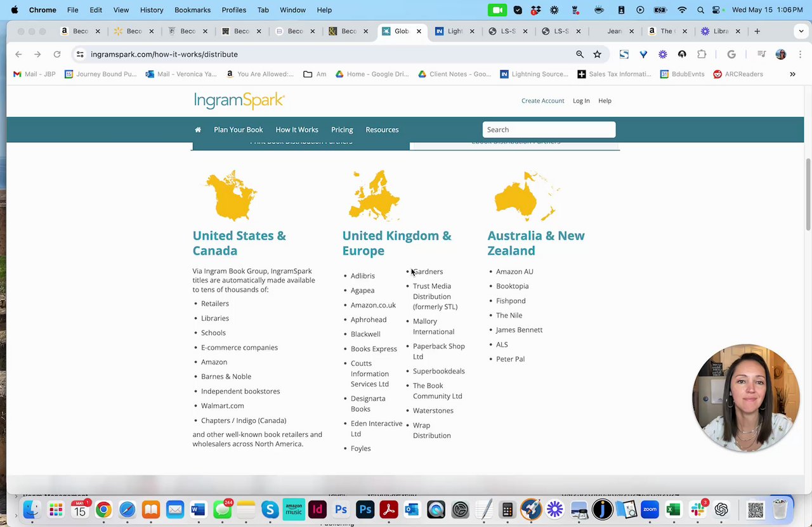Open the Am bookmarks folder
This screenshot has width=812, height=527.
point(315,74)
